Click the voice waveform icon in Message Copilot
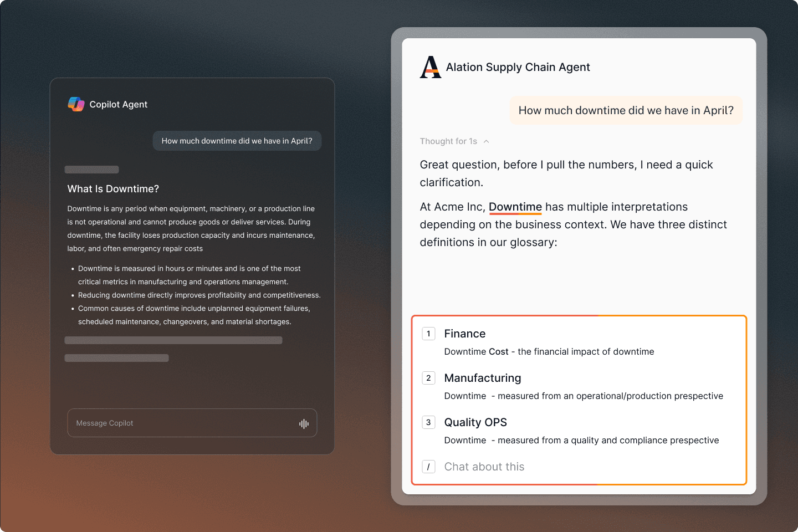The width and height of the screenshot is (798, 532). point(304,423)
